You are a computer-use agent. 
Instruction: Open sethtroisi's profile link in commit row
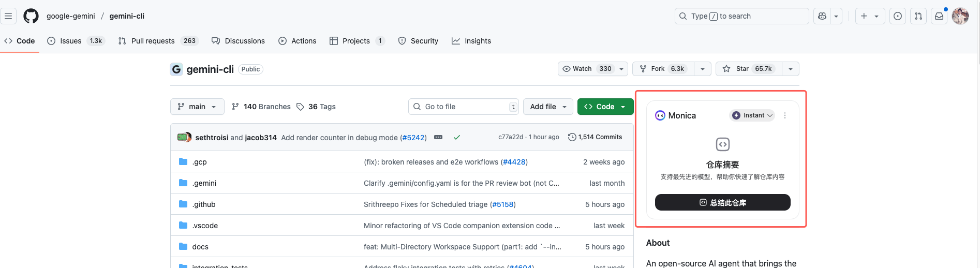[212, 138]
